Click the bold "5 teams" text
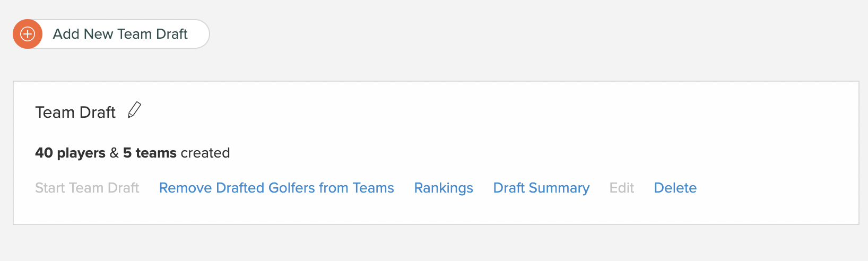Viewport: 868px width, 261px height. pos(150,153)
